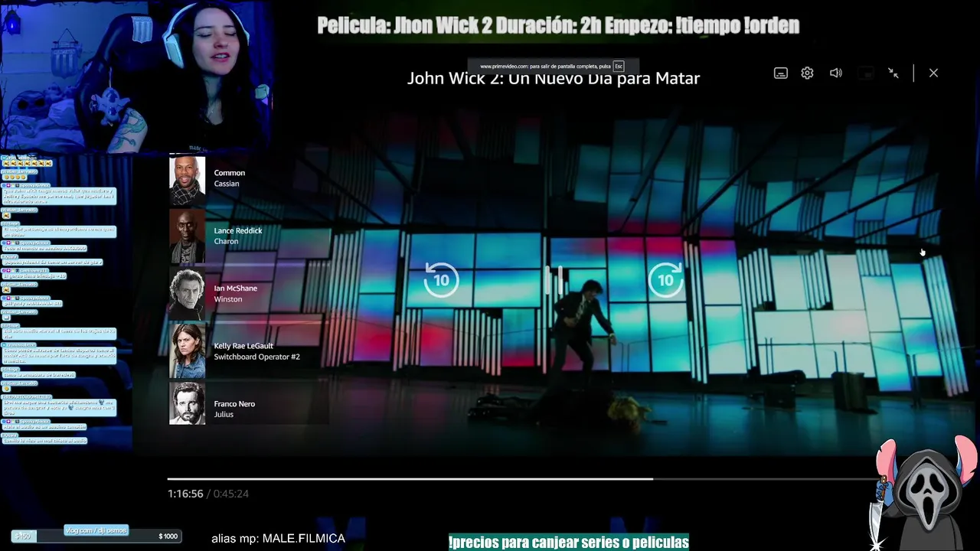Click the elapsed time 1:16:56
The height and width of the screenshot is (551, 980).
tap(185, 494)
